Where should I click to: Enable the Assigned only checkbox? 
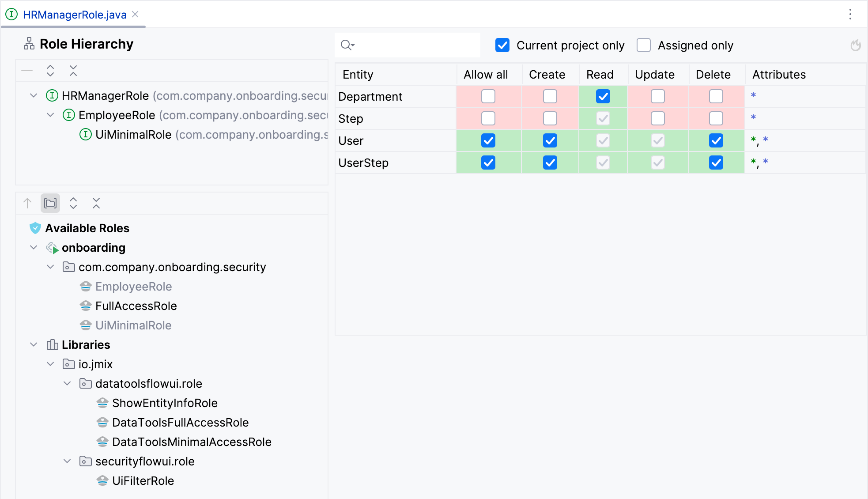point(644,45)
